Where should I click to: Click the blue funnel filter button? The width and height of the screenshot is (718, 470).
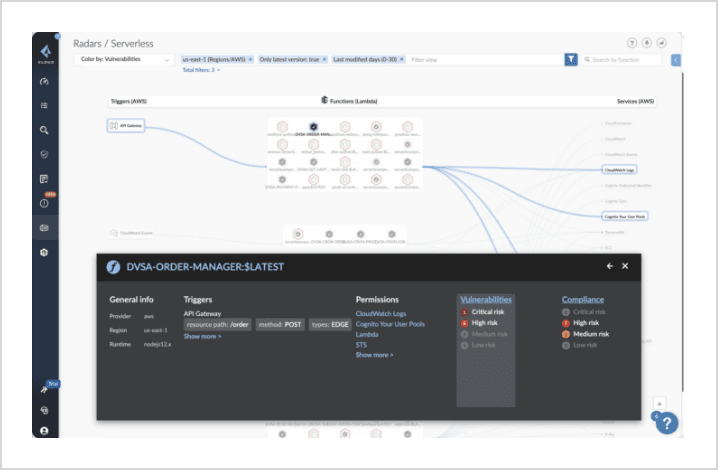(x=571, y=60)
